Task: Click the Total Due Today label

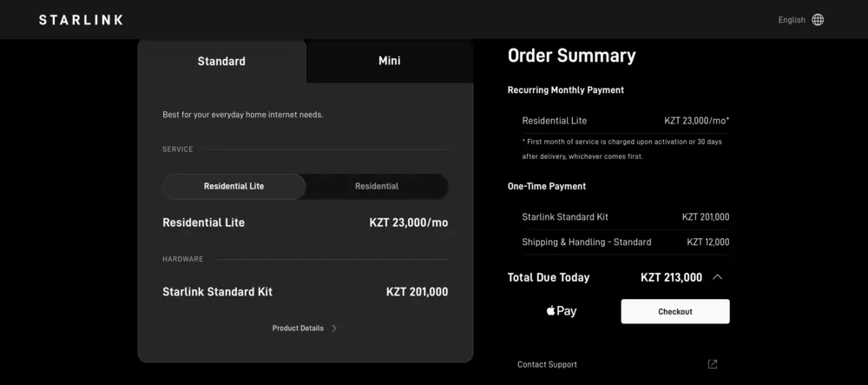Action: (x=549, y=277)
